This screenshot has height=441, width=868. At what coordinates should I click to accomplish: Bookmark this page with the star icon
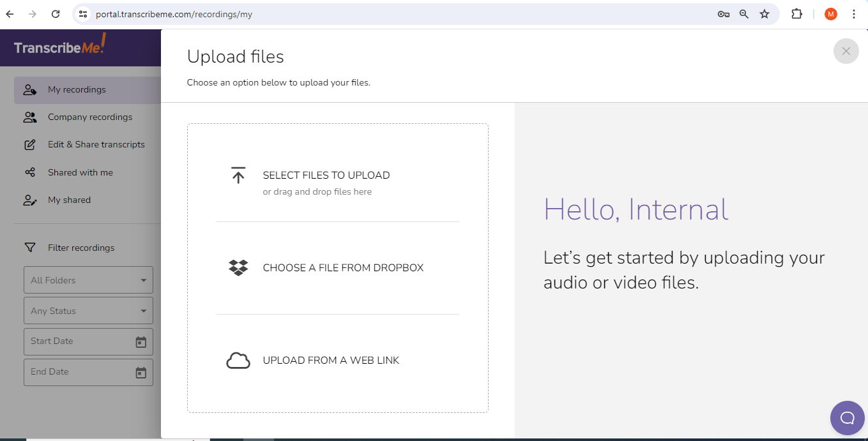coord(765,14)
